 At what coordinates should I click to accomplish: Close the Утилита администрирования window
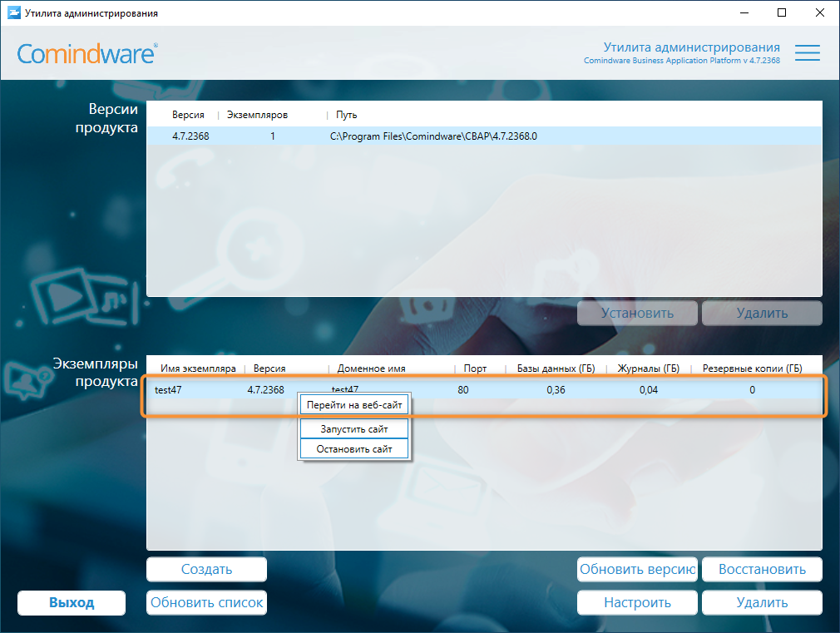coord(820,12)
